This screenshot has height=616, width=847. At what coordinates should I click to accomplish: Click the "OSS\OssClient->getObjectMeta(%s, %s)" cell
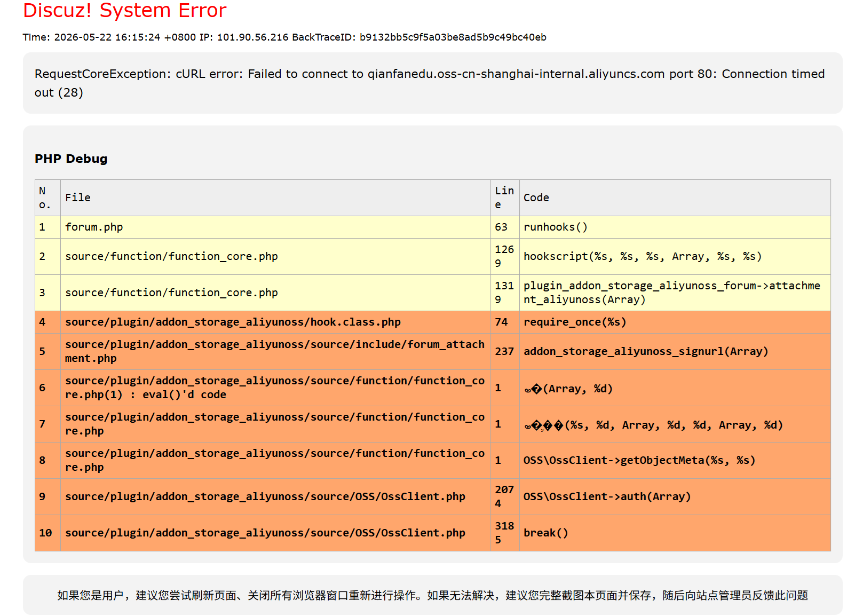tap(675, 461)
